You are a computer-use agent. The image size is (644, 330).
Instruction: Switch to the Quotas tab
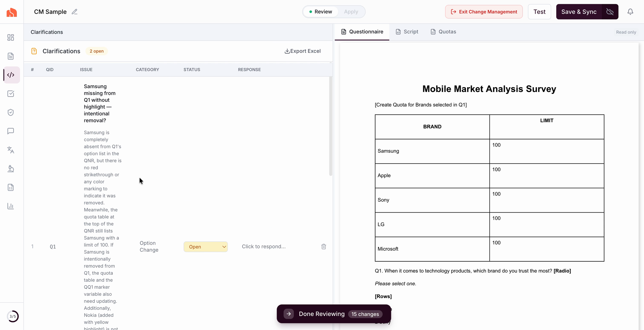(443, 32)
